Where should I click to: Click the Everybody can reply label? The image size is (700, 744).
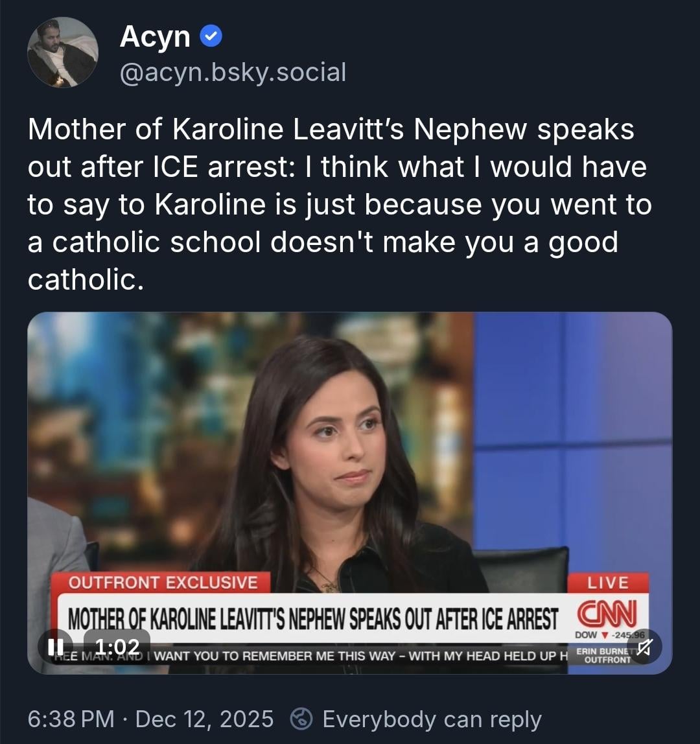click(x=432, y=719)
